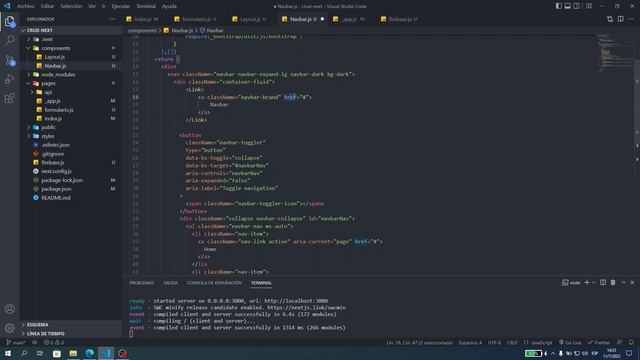
Task: Toggle the secondary side bar visibility
Action: (576, 6)
